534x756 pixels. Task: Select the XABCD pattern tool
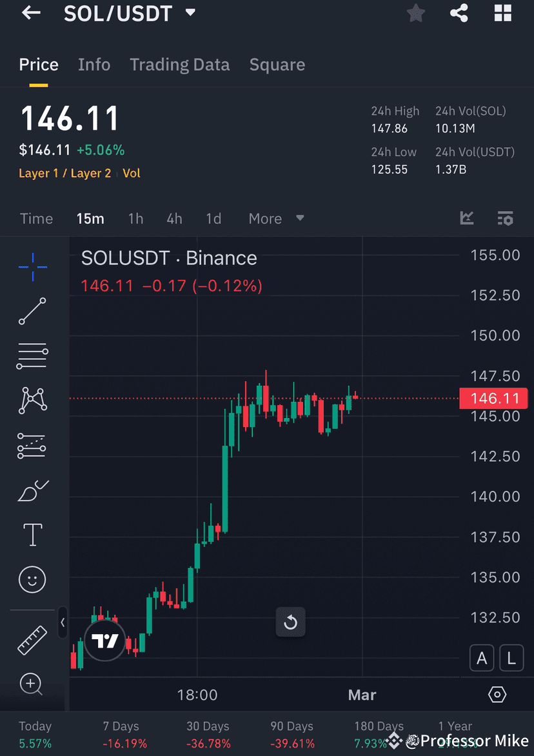point(32,400)
